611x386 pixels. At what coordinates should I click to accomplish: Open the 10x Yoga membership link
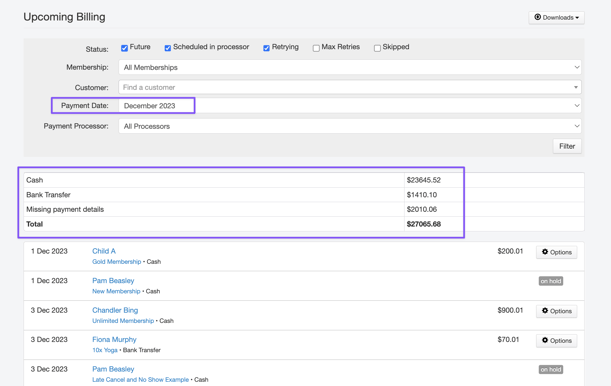tap(105, 350)
